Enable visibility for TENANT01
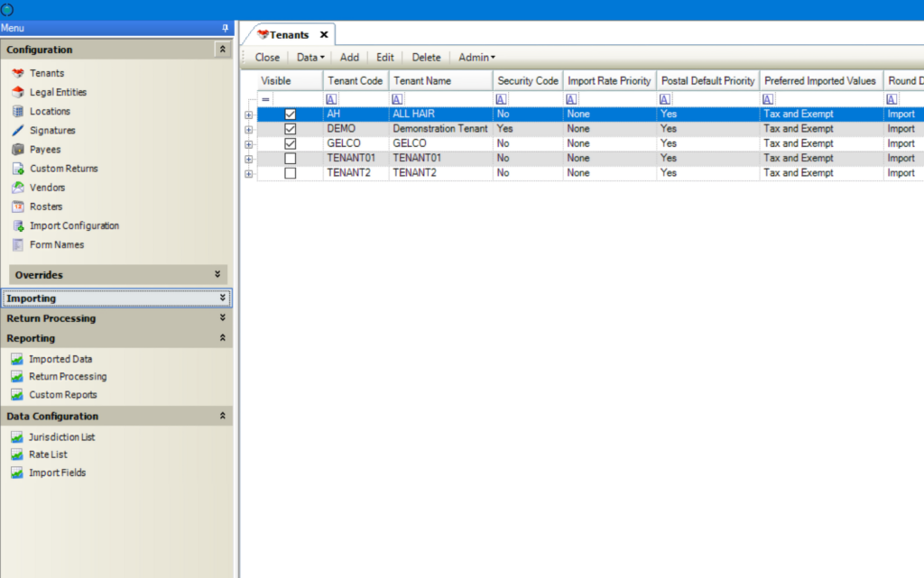Screen dimensions: 924x578 (x=288, y=158)
